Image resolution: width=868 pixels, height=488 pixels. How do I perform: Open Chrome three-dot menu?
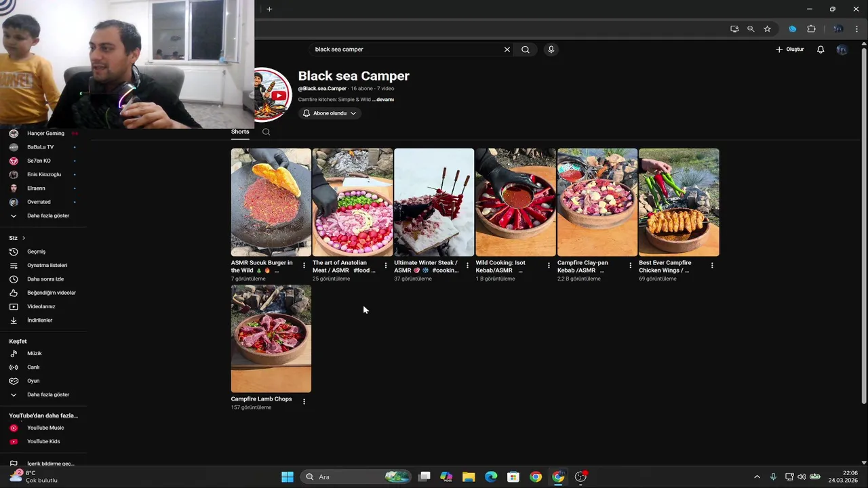(857, 29)
